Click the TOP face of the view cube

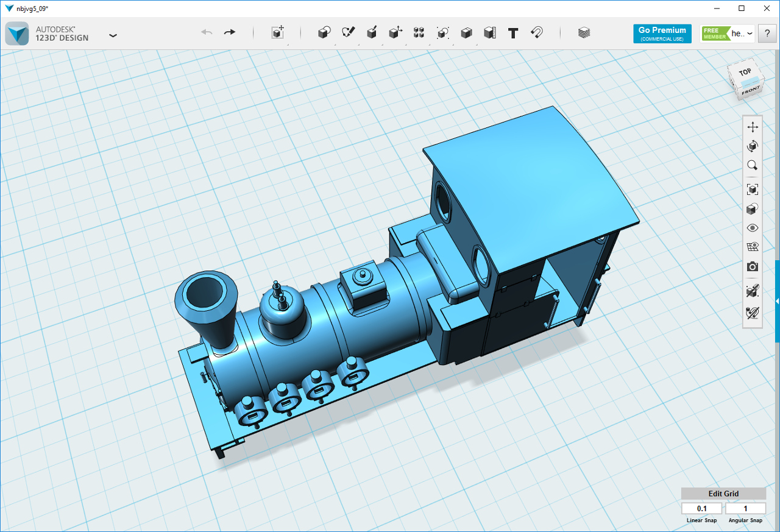click(x=746, y=73)
